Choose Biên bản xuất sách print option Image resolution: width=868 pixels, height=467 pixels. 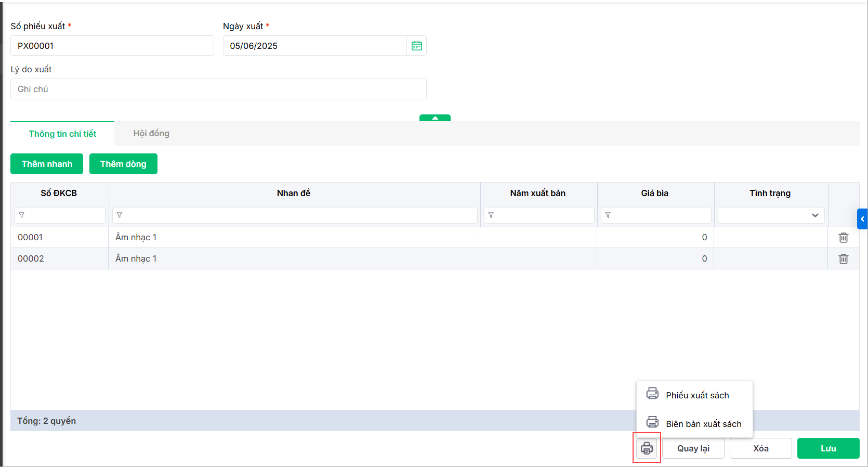tap(694, 424)
